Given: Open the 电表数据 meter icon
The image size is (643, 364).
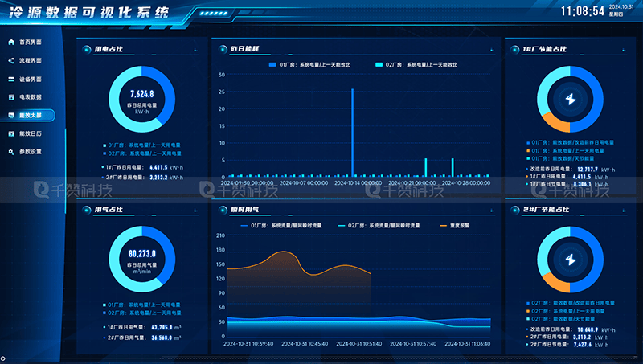Looking at the screenshot, I should pyautogui.click(x=11, y=96).
